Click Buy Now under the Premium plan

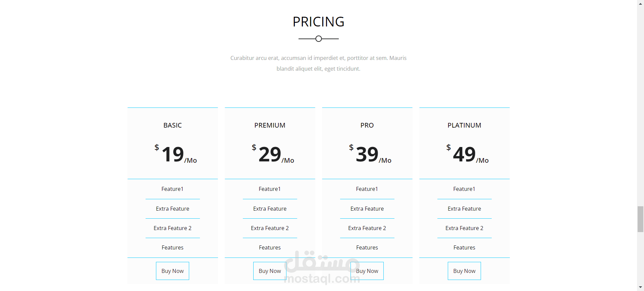tap(270, 271)
